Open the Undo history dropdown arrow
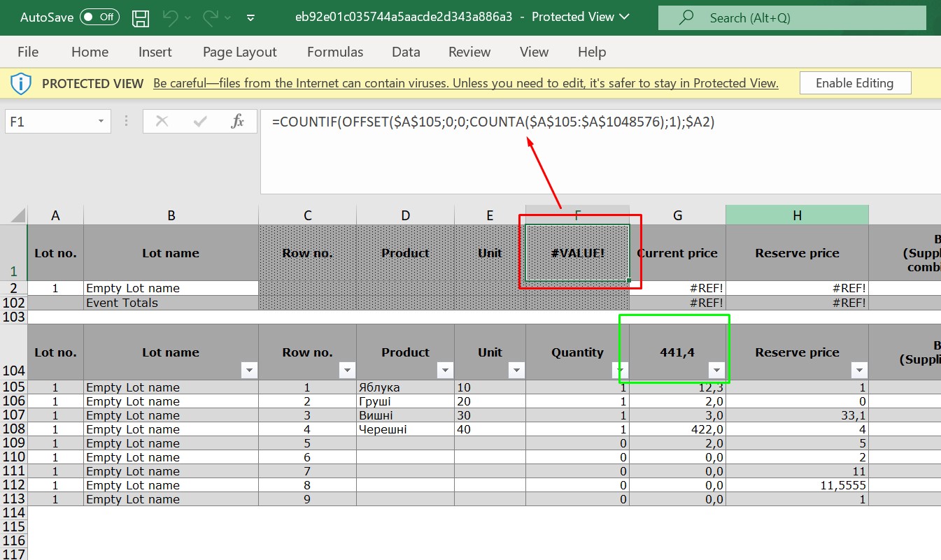Viewport: 941px width, 560px height. pos(188,18)
